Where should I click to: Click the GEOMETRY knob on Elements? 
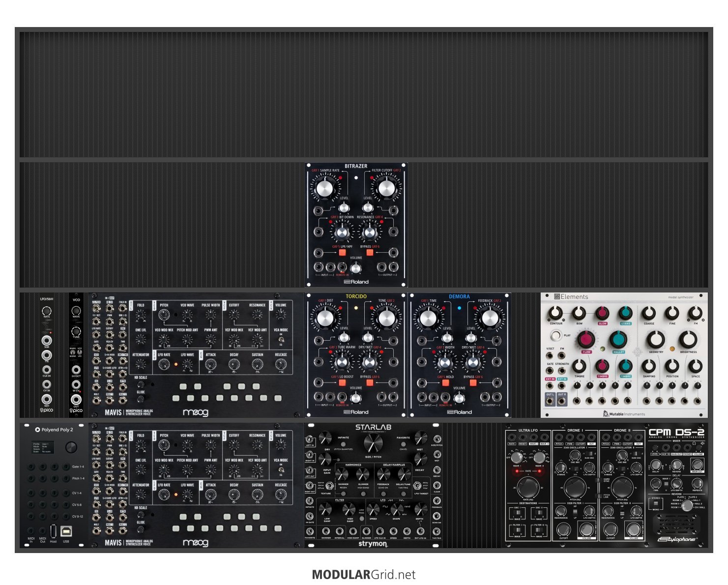tap(656, 340)
